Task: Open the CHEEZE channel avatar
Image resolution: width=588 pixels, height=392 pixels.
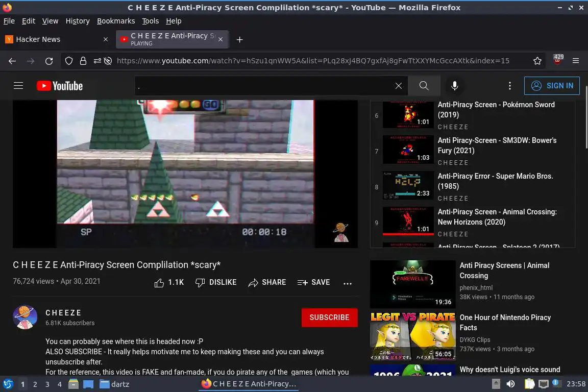Action: coord(24,317)
